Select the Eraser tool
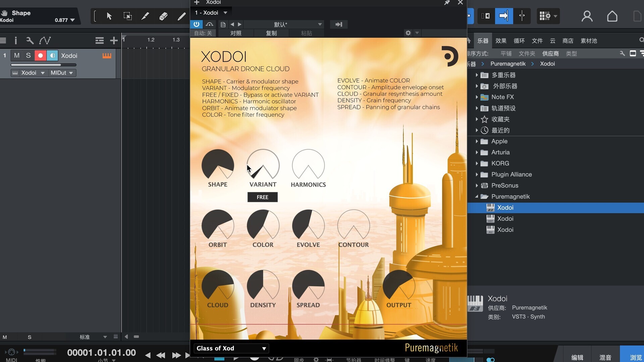This screenshot has width=644, height=362. 163,16
